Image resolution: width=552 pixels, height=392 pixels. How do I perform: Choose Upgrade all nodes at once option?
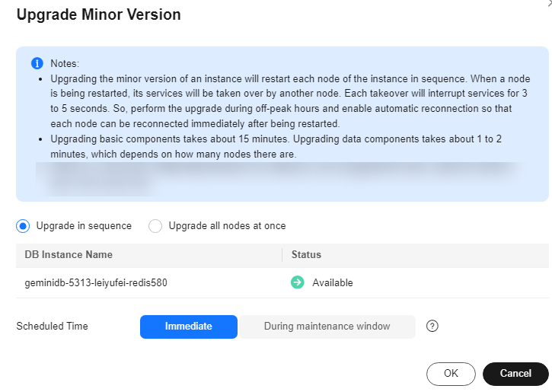[x=155, y=226]
